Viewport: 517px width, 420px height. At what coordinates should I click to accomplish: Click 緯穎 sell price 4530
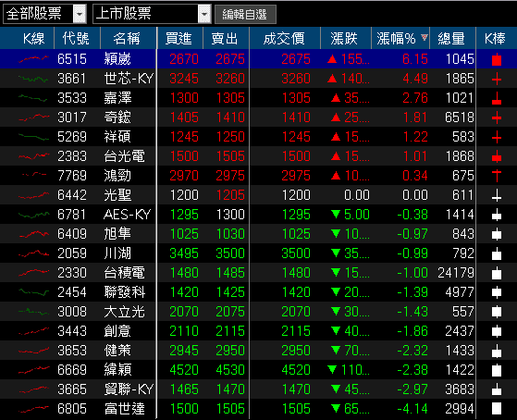pyautogui.click(x=230, y=370)
